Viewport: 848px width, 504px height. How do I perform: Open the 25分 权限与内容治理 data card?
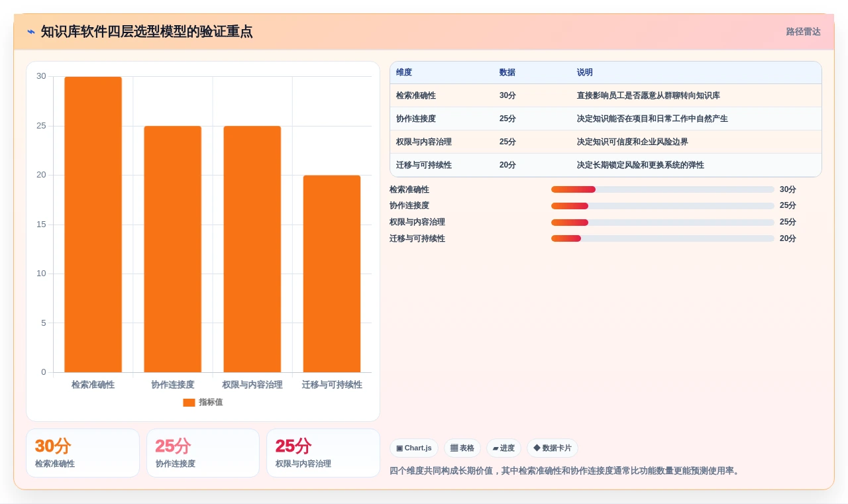coord(323,453)
